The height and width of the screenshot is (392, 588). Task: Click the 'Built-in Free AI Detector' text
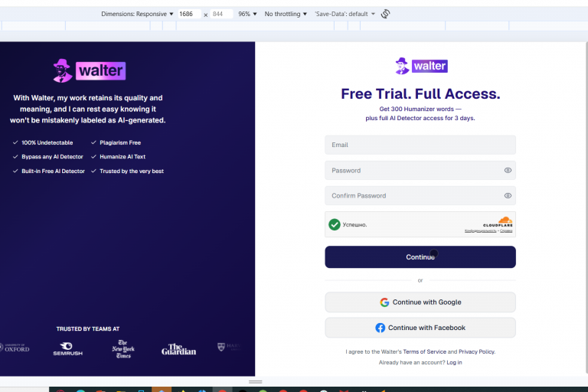tap(54, 171)
